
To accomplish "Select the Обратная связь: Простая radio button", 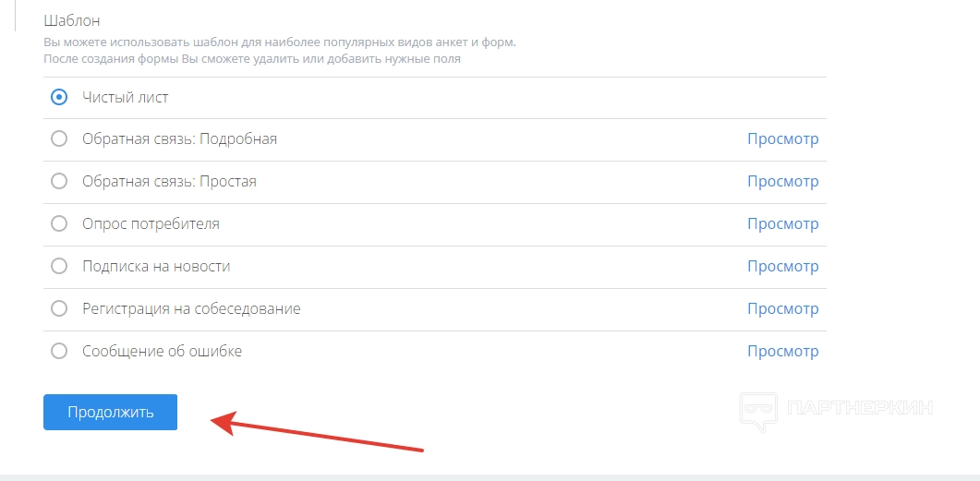I will tap(59, 182).
